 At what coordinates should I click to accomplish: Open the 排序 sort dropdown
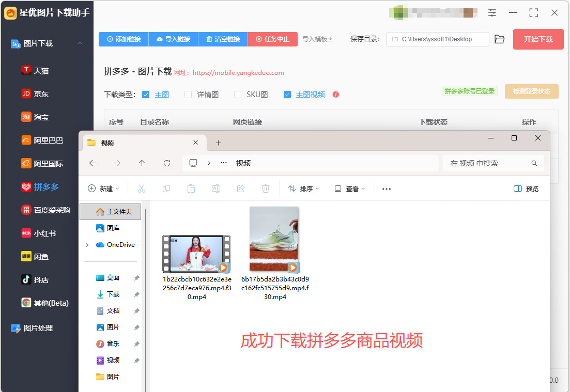[x=303, y=189]
